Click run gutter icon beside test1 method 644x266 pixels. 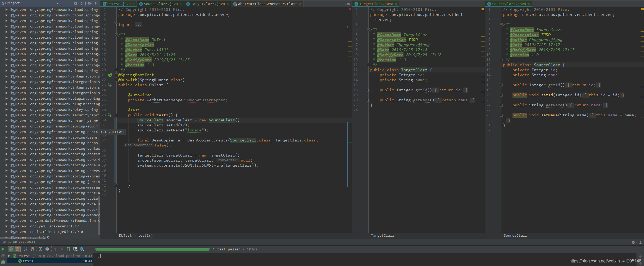(x=110, y=115)
